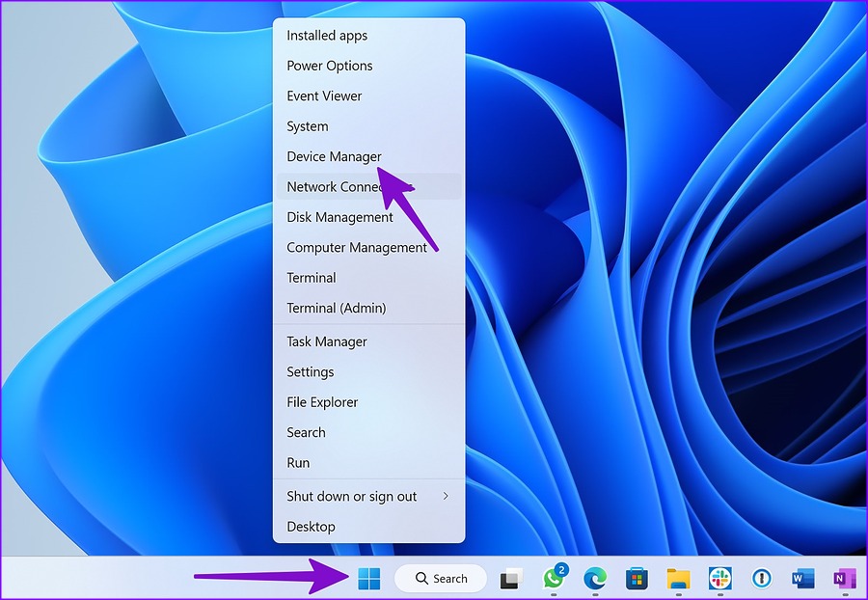Image resolution: width=868 pixels, height=600 pixels.
Task: Open Microsoft Store from the taskbar
Action: point(637,579)
